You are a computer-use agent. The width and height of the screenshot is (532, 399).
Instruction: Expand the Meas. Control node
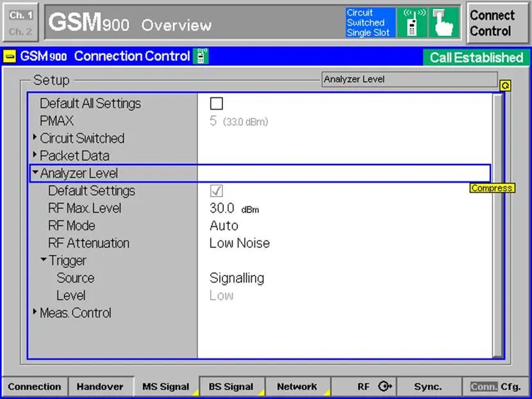(35, 311)
